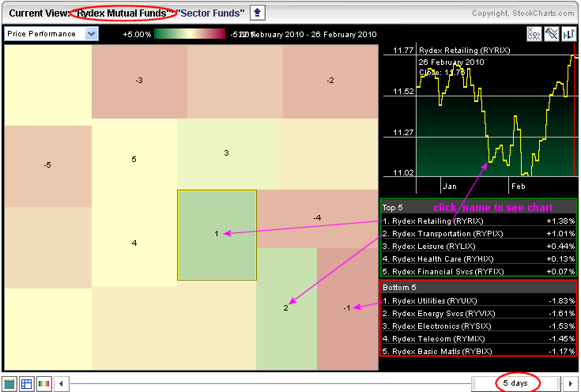Image resolution: width=581 pixels, height=392 pixels.
Task: Click "Rydex Leisure (RYLIX)" in Top 5
Action: coord(428,247)
